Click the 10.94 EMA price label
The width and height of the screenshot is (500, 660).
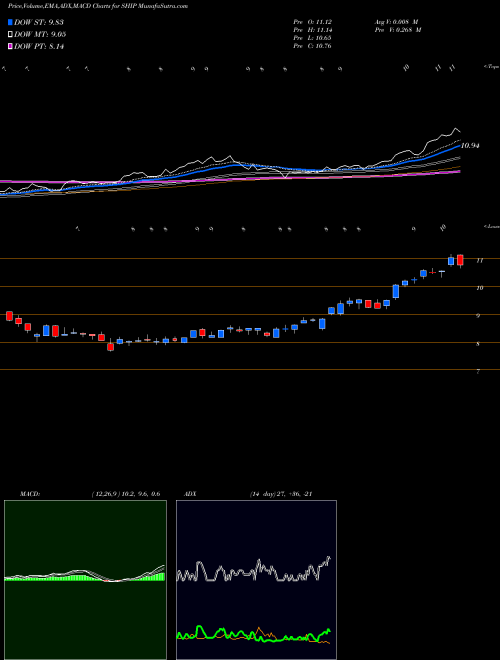pos(470,146)
